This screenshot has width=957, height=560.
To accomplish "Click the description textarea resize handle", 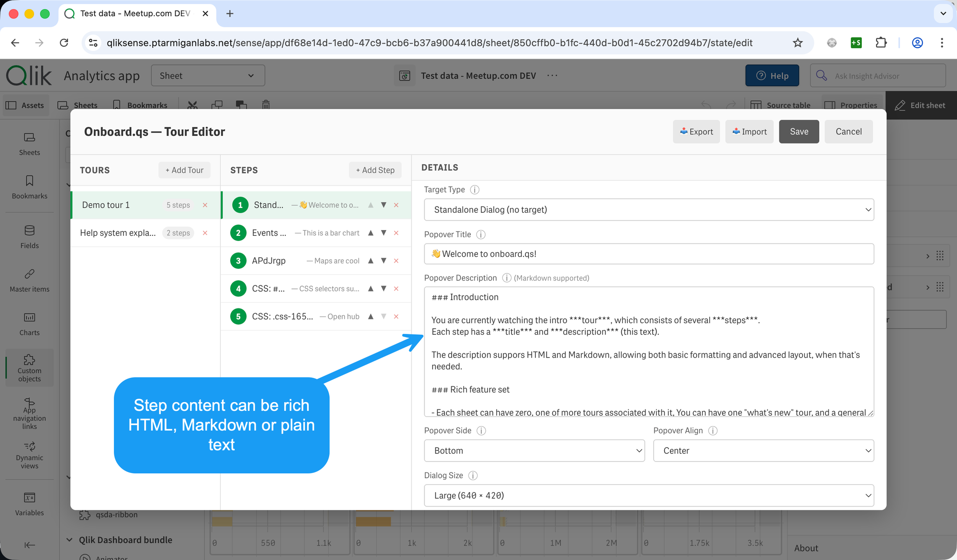I will point(870,413).
